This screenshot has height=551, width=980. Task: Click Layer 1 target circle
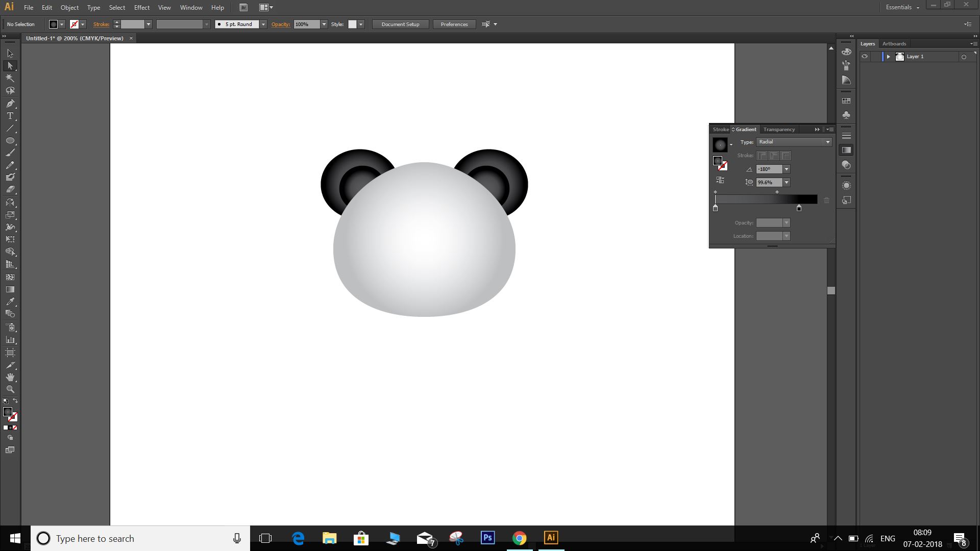pos(964,57)
